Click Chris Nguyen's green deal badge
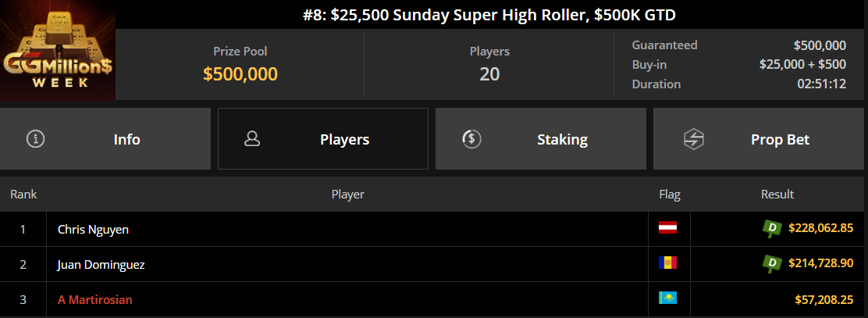Screen dimensions: 868x318 click(x=773, y=228)
